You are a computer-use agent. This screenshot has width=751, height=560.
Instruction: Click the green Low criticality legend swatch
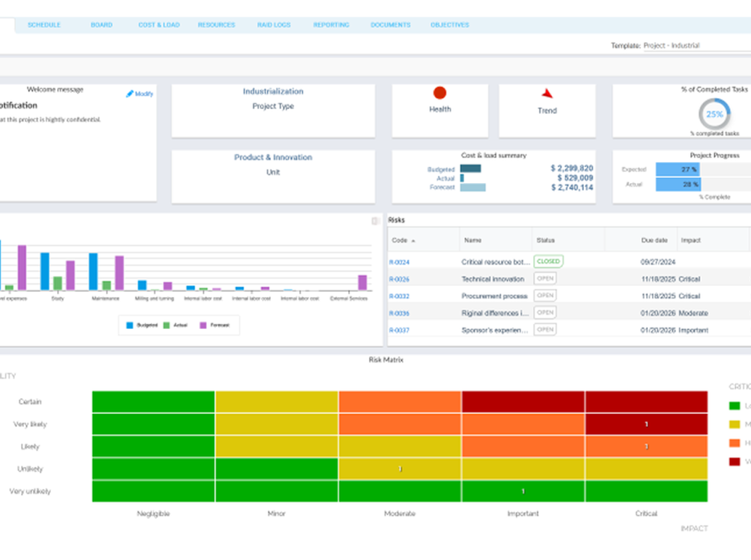[x=734, y=406]
